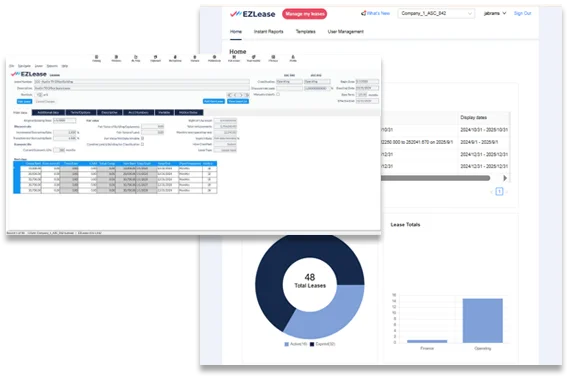This screenshot has width=571, height=381.
Task: Open the Classification dropdown in the lease form
Action: coord(289,82)
